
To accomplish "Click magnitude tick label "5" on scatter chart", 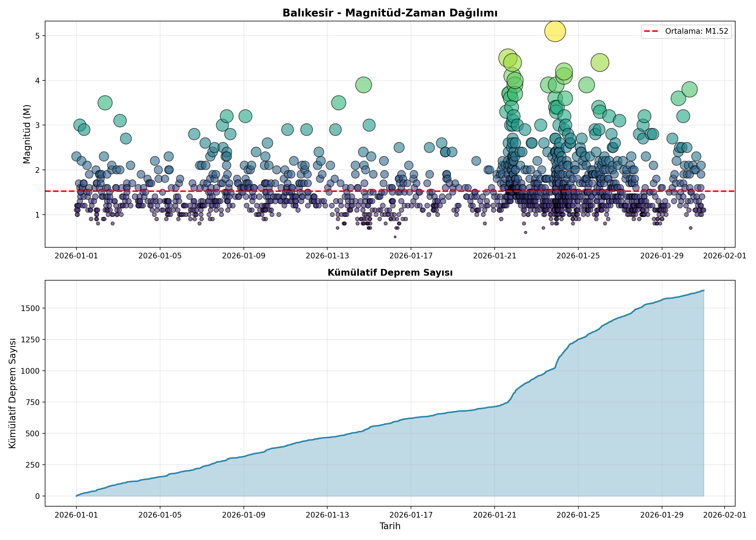I will pos(37,36).
